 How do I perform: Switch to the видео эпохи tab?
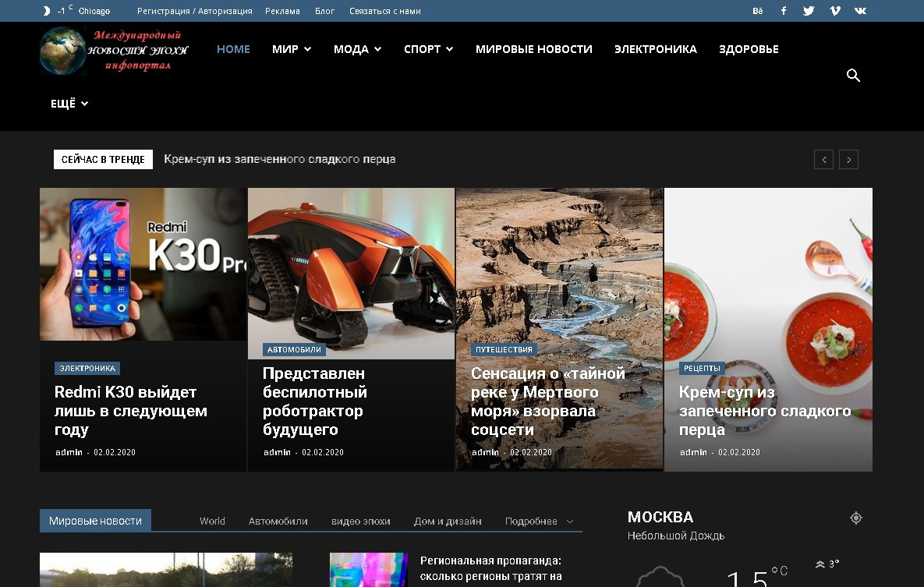(361, 521)
